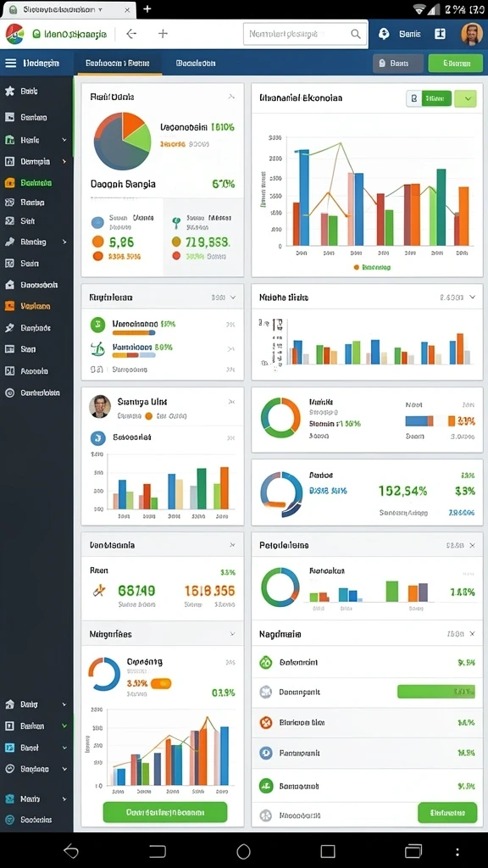Select the blue circle option above the 5,86 value
Screen dimensions: 488x868
click(x=98, y=223)
